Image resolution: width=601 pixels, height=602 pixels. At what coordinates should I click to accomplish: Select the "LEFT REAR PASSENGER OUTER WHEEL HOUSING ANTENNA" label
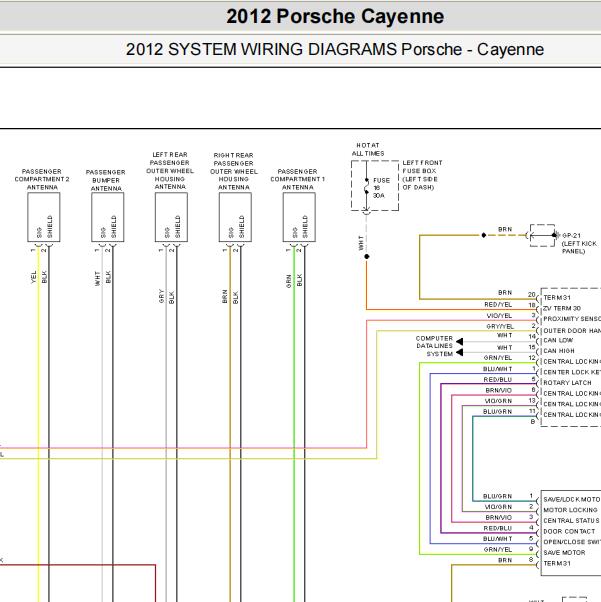(x=170, y=170)
